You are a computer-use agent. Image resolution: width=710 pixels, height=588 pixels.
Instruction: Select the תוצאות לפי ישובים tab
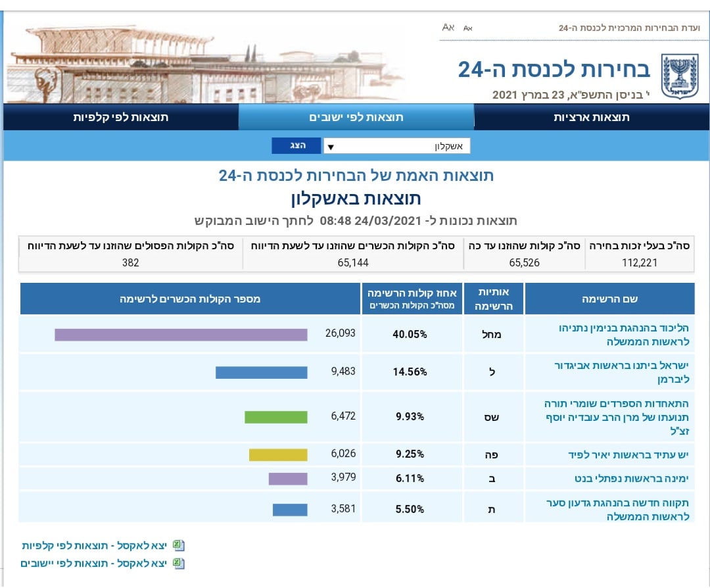(356, 117)
